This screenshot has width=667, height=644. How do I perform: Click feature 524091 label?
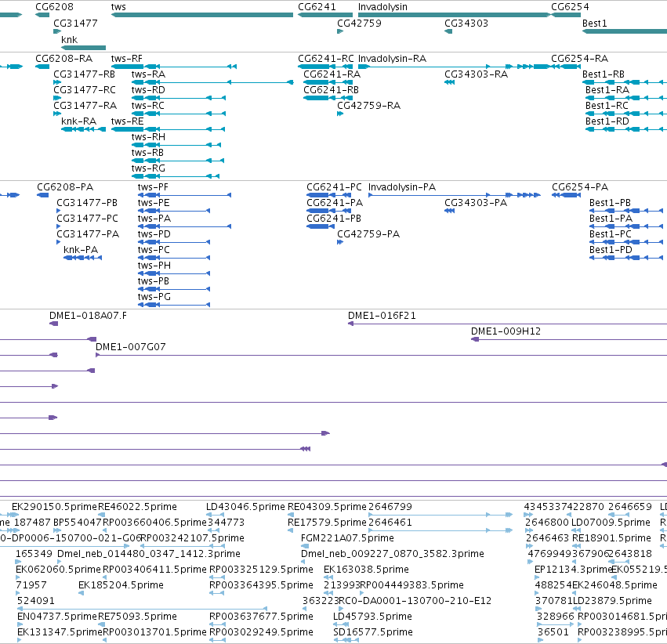tap(36, 601)
